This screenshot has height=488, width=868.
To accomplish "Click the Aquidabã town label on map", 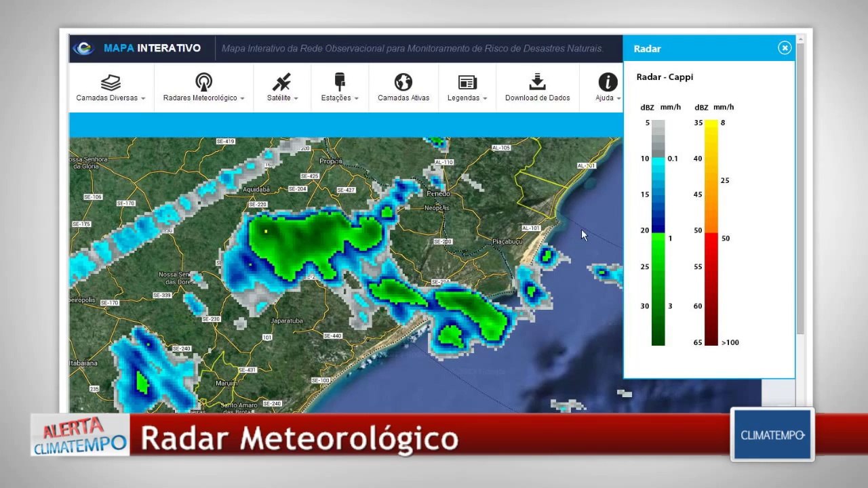I will (x=256, y=190).
